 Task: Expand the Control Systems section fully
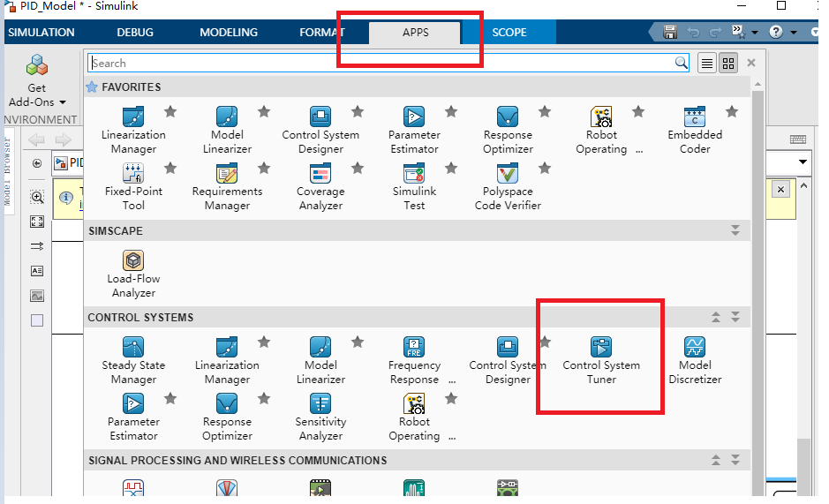click(x=735, y=317)
